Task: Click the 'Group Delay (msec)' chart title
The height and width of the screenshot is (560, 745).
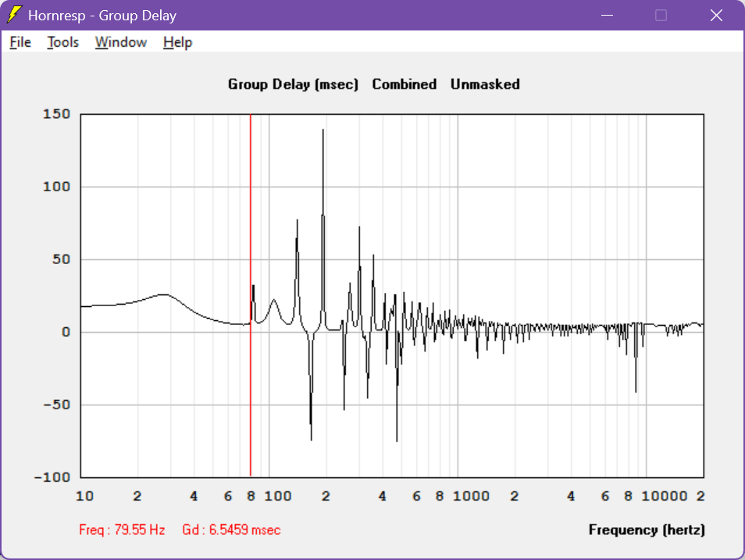Action: coord(293,84)
